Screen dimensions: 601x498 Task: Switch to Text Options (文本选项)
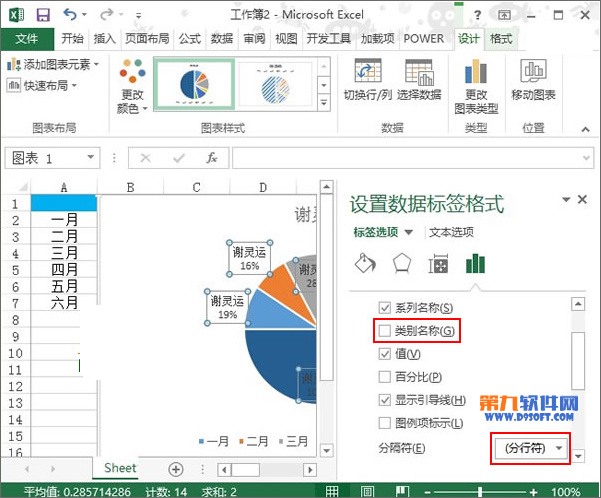pyautogui.click(x=451, y=232)
